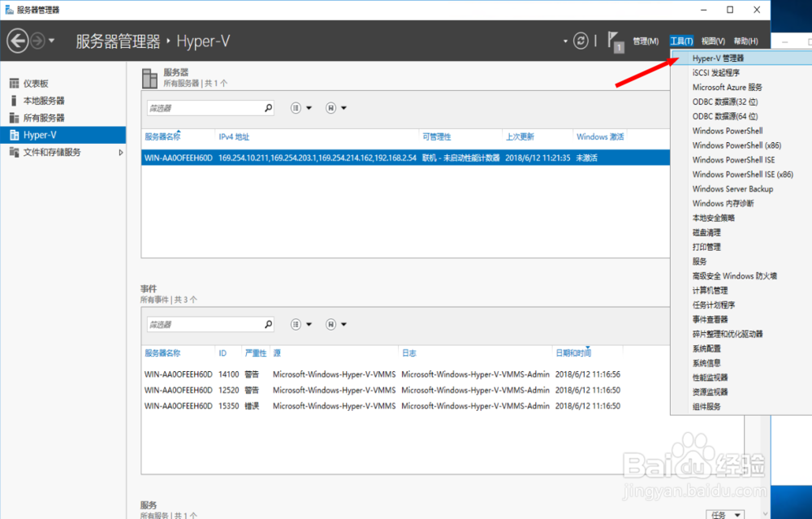Open the 视图(V) menu
The image size is (812, 519).
[x=713, y=41]
